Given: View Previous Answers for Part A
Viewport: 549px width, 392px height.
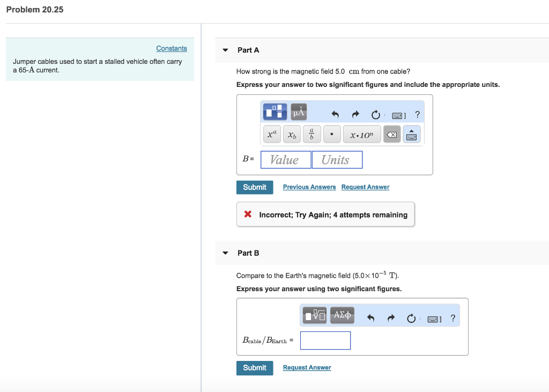Looking at the screenshot, I should [x=309, y=187].
